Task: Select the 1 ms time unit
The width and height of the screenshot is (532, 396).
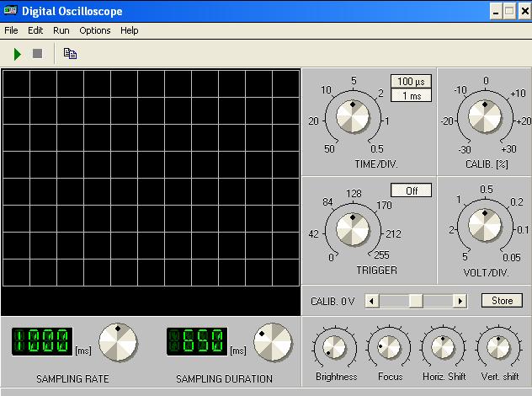Action: pos(412,95)
